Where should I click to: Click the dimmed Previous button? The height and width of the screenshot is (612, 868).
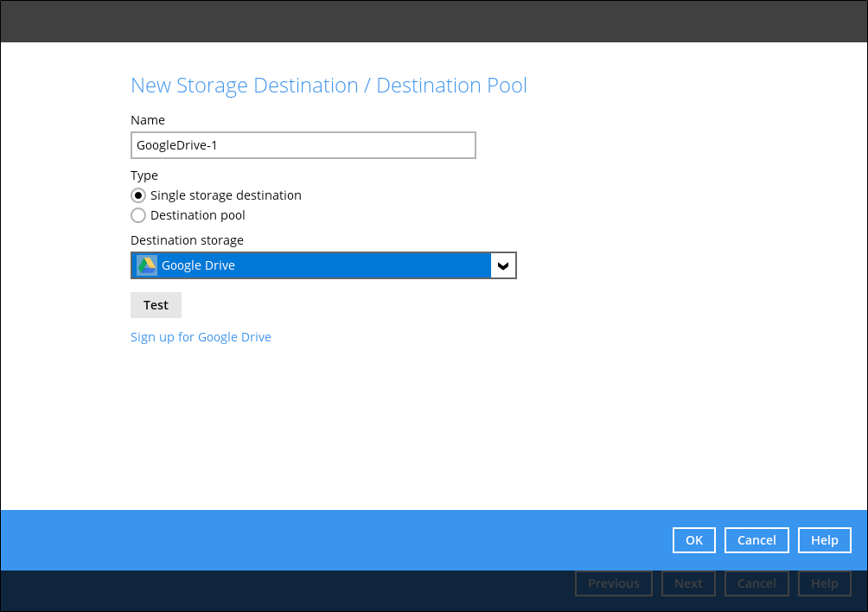[x=614, y=583]
